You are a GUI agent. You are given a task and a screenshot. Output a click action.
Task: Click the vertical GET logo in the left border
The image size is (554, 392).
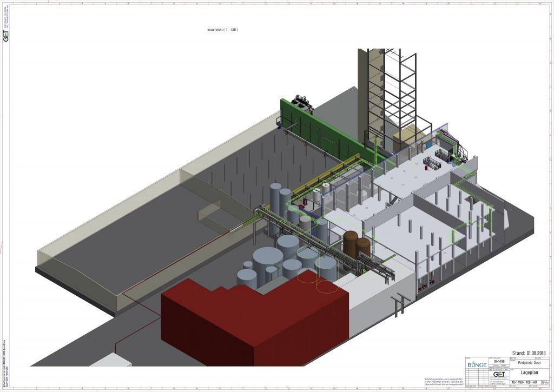(x=6, y=35)
